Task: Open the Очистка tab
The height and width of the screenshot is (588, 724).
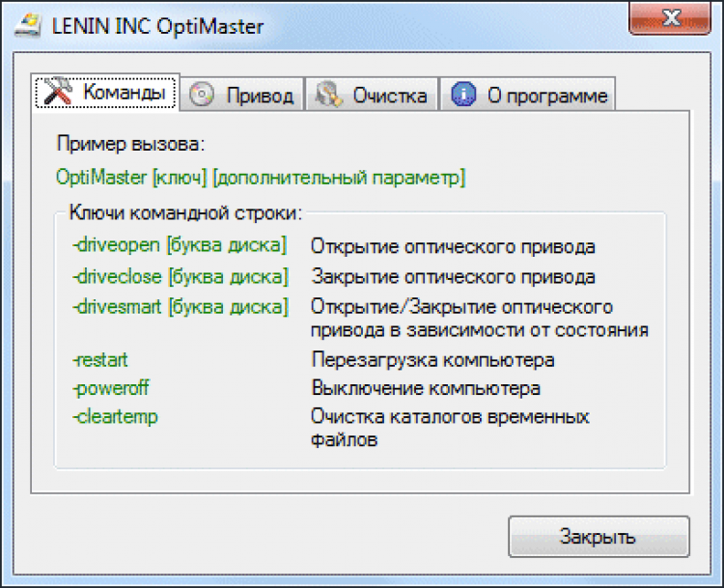Action: click(372, 95)
